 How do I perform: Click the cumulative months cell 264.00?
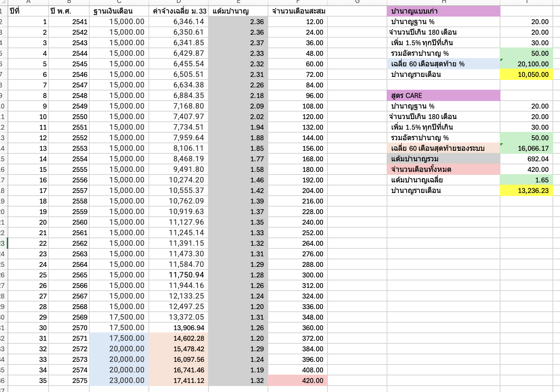tap(298, 243)
